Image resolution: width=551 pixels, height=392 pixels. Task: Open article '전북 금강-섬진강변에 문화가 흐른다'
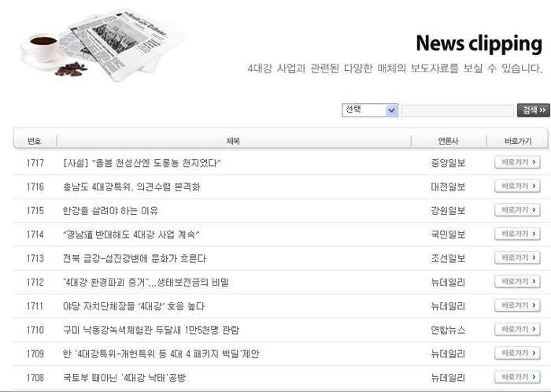tap(135, 258)
